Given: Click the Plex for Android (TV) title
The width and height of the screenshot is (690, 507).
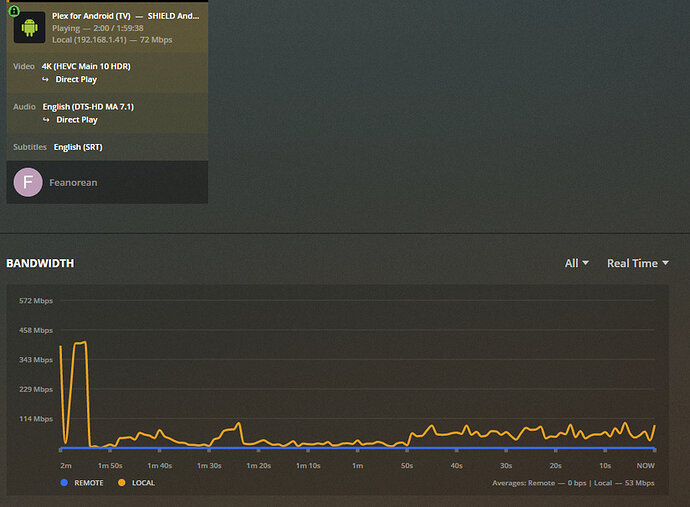Looking at the screenshot, I should click(x=91, y=16).
